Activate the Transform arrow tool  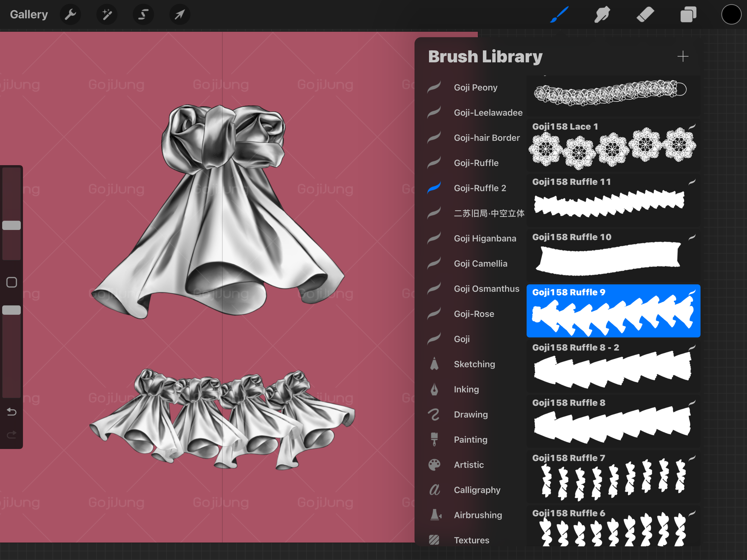pyautogui.click(x=180, y=14)
